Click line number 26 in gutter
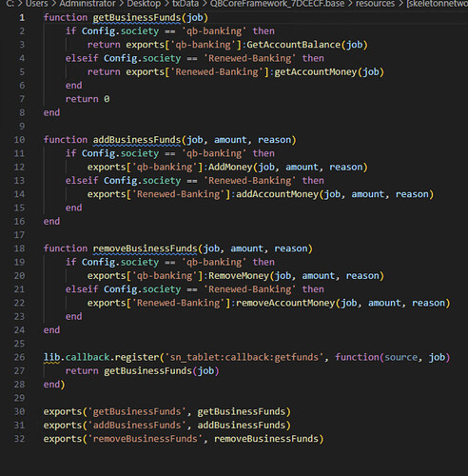 [19, 357]
